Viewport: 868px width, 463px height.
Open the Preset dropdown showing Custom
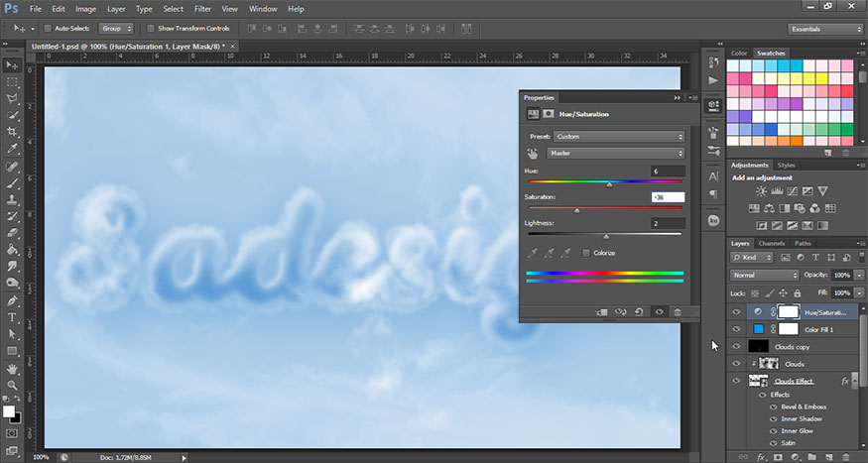(x=619, y=136)
